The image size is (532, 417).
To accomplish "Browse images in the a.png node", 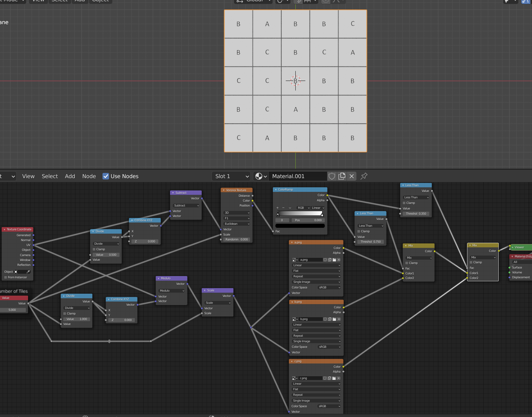I will [x=295, y=260].
